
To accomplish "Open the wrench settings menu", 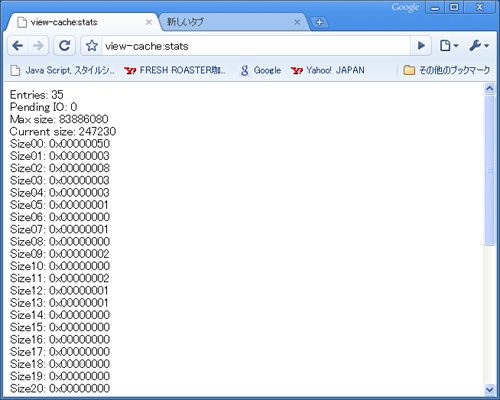I will pyautogui.click(x=479, y=46).
